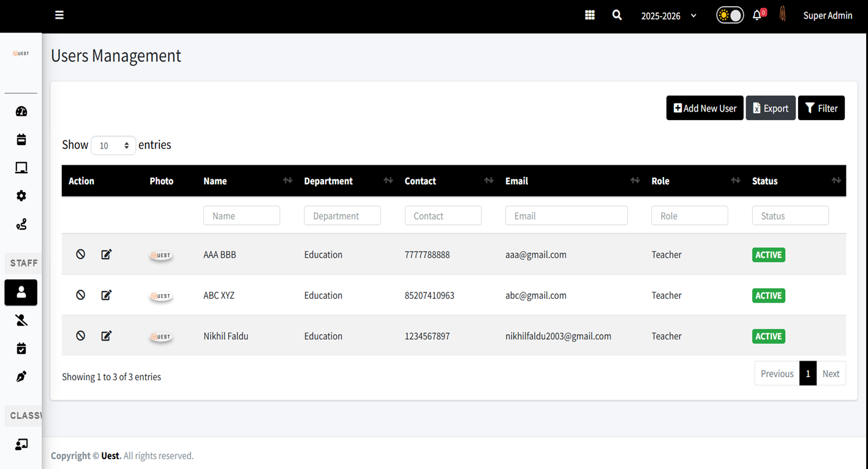Screen dimensions: 868x469
Task: Open the pen nib icon in the sidebar
Action: point(21,377)
